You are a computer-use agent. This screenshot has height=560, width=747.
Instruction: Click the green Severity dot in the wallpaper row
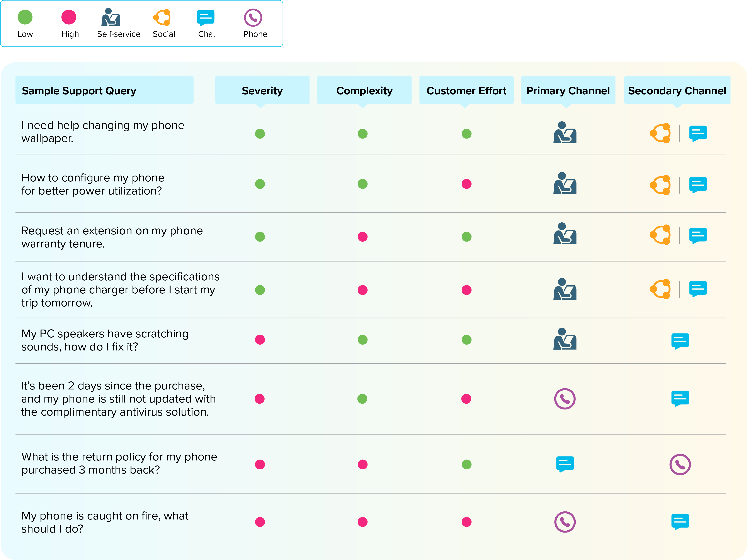pos(260,134)
